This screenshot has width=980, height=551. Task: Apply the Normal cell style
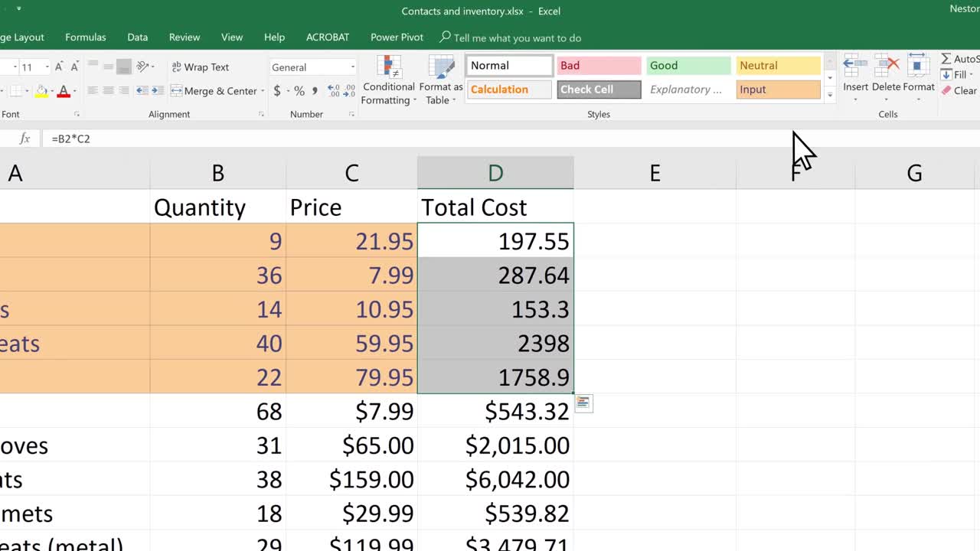tap(509, 66)
